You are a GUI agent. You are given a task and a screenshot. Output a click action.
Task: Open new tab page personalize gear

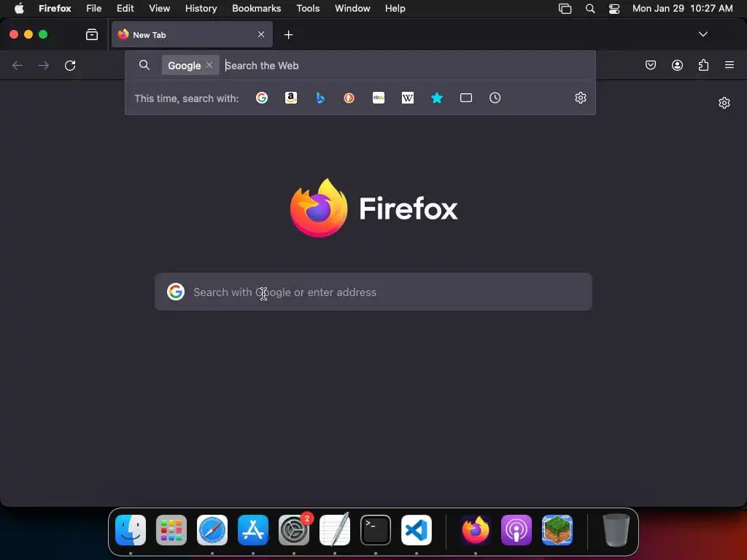[724, 103]
